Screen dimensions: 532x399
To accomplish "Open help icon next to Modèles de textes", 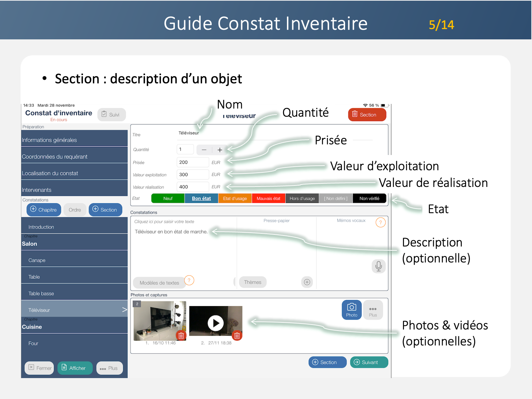I will [189, 281].
